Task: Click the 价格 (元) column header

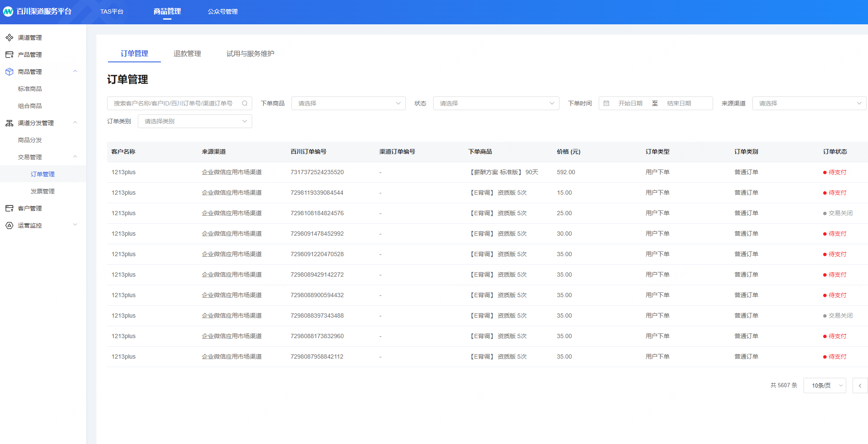Action: pos(568,152)
